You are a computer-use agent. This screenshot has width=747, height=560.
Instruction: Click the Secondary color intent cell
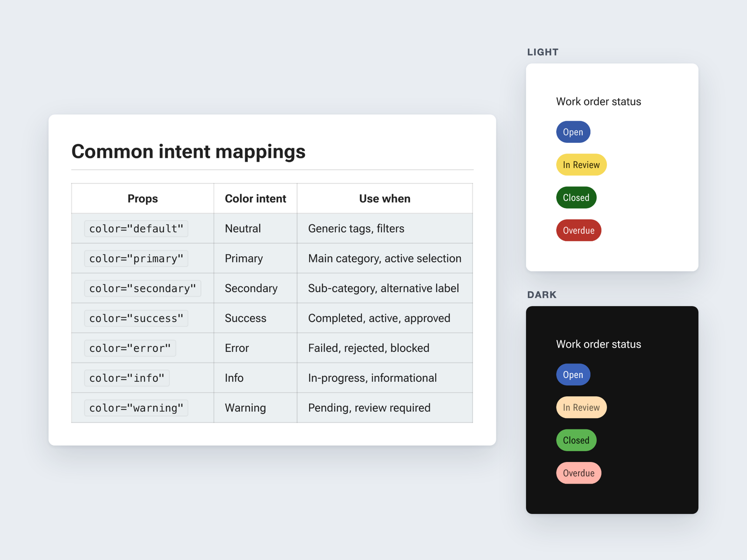(255, 288)
